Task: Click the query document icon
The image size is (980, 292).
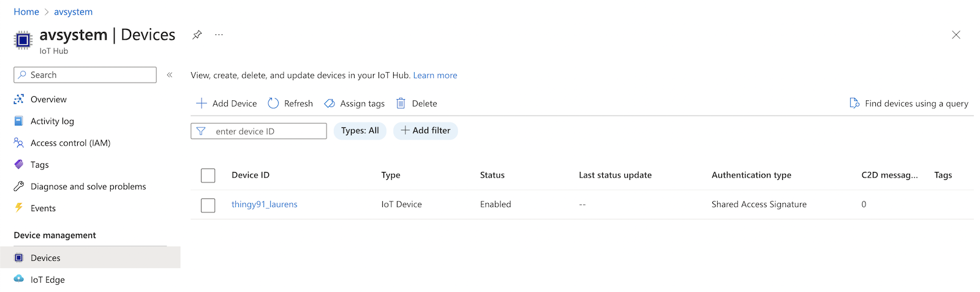Action: [x=854, y=103]
